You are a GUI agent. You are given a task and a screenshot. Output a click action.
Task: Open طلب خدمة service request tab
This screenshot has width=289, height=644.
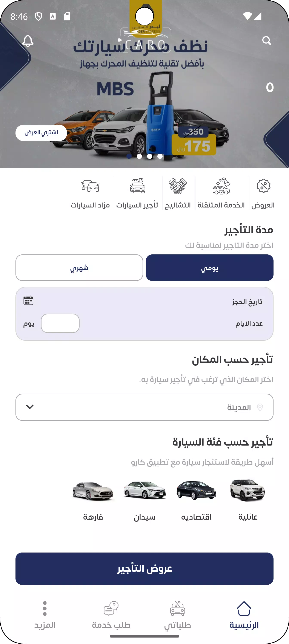pyautogui.click(x=111, y=615)
